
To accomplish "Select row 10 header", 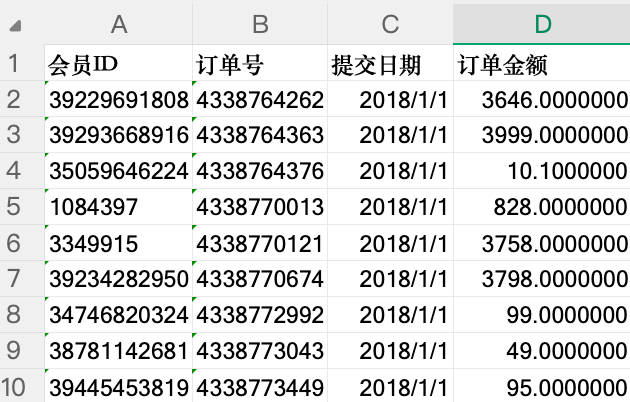I will [22, 386].
